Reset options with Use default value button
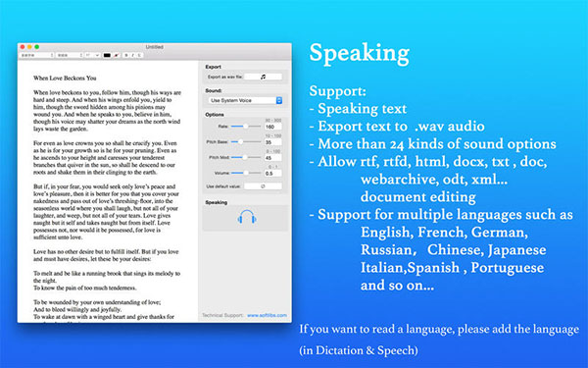 pyautogui.click(x=263, y=186)
